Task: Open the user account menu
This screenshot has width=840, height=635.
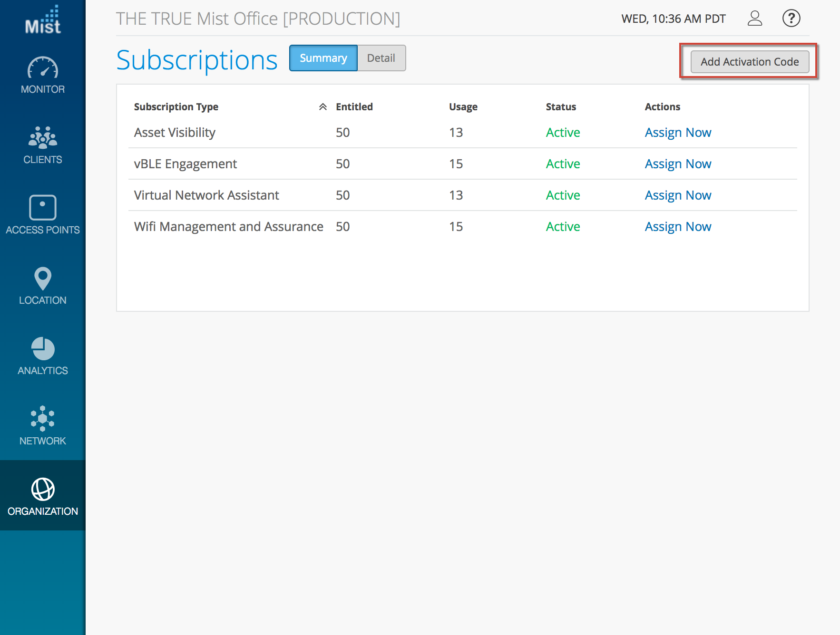Action: point(755,19)
